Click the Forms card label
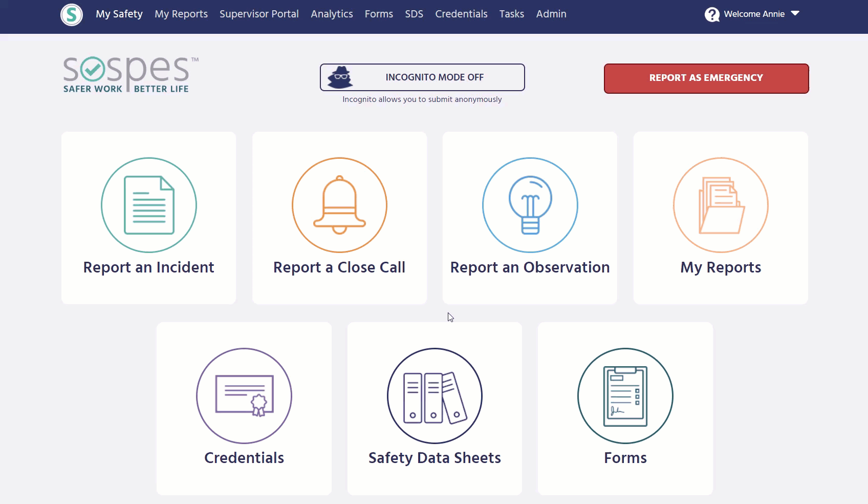 pyautogui.click(x=625, y=458)
